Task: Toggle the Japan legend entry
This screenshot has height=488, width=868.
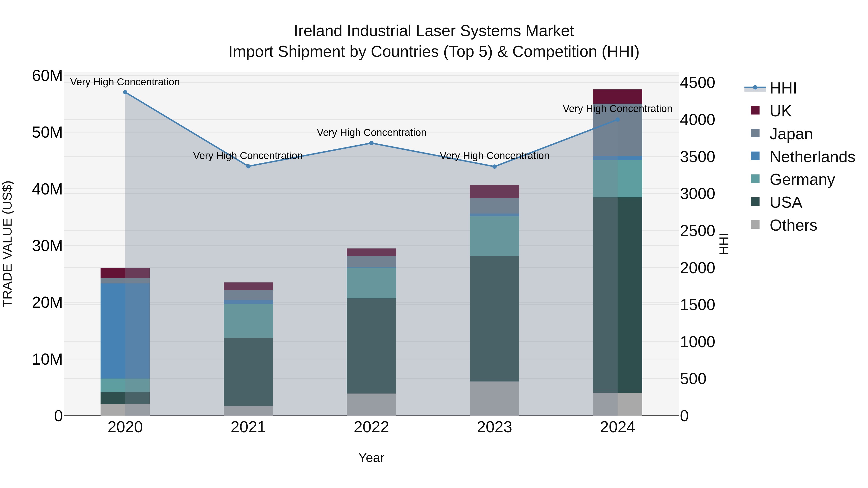Action: (x=782, y=134)
